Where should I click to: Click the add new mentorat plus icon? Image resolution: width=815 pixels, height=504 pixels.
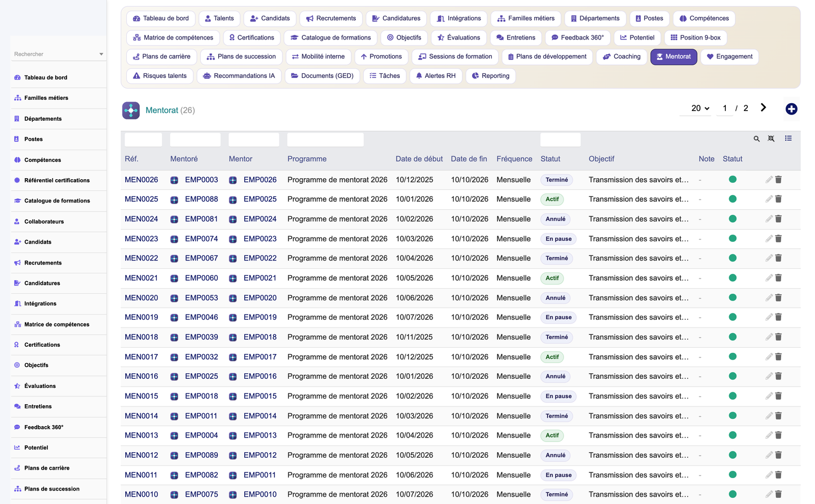click(791, 109)
